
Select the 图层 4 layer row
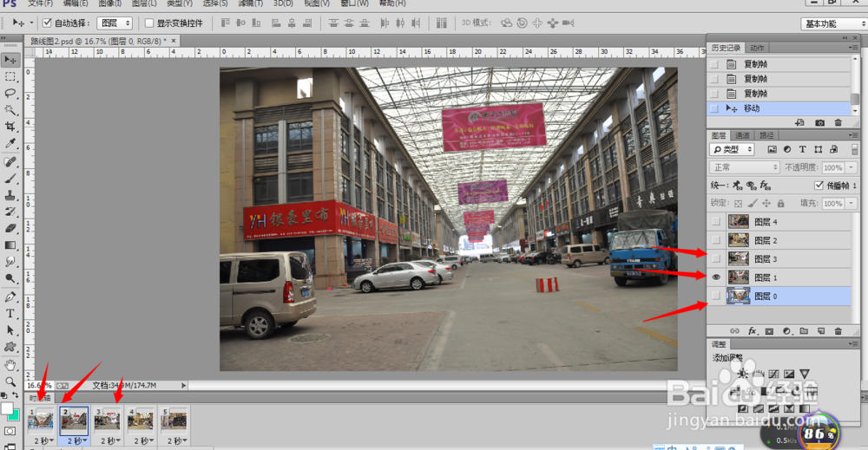[x=779, y=222]
